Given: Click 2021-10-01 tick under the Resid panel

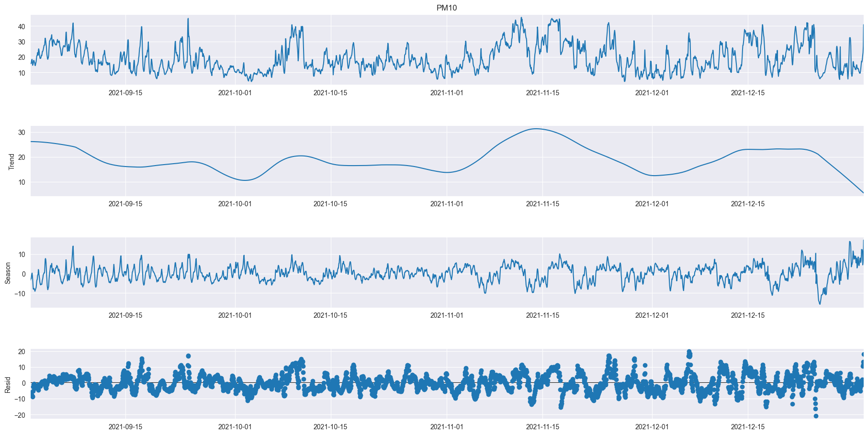Looking at the screenshot, I should point(235,427).
